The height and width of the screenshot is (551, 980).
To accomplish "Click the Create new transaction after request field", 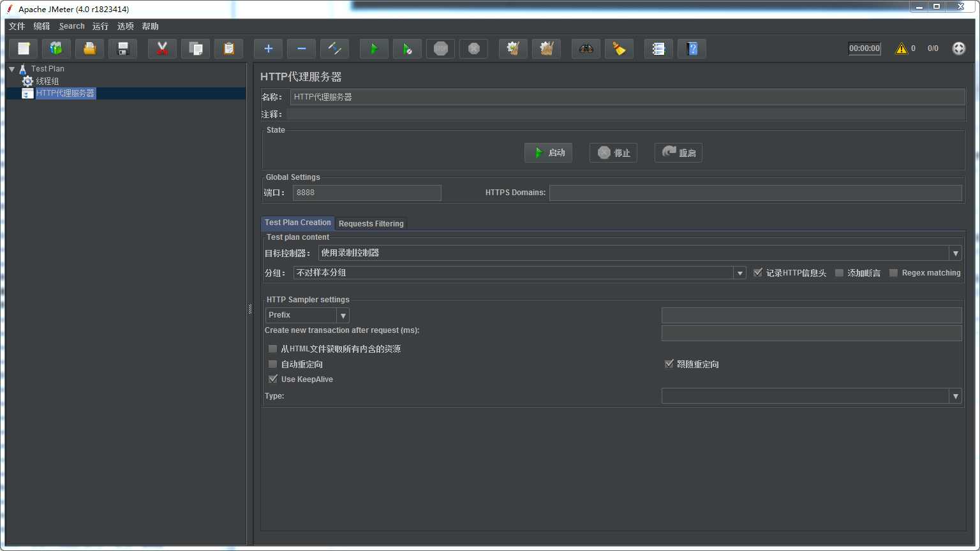I will click(x=812, y=333).
